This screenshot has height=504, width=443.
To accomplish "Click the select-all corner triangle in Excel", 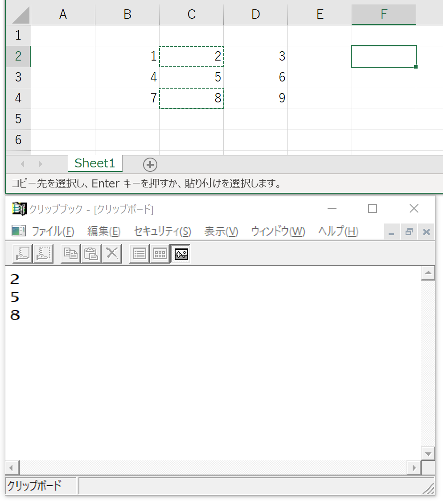I will pos(21,15).
